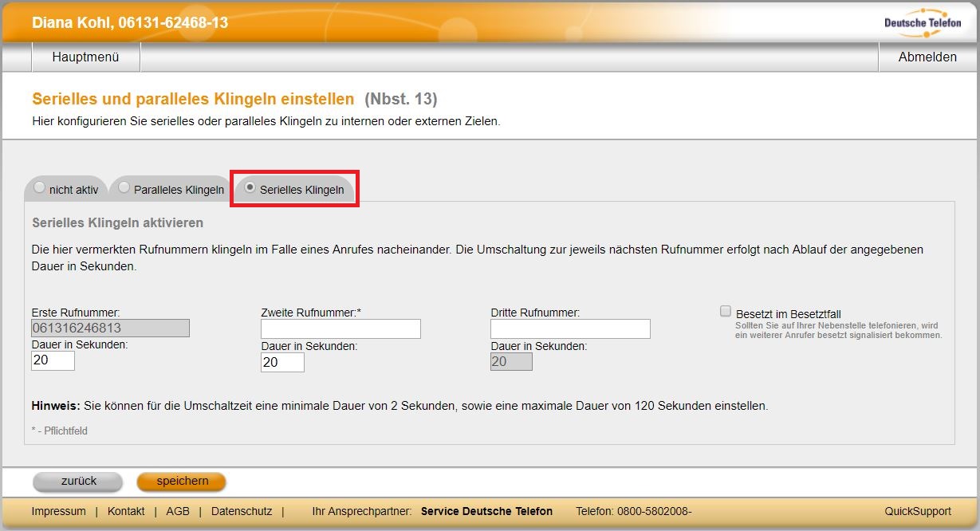
Task: Click the Dritte Rufnummer input field
Action: (570, 328)
